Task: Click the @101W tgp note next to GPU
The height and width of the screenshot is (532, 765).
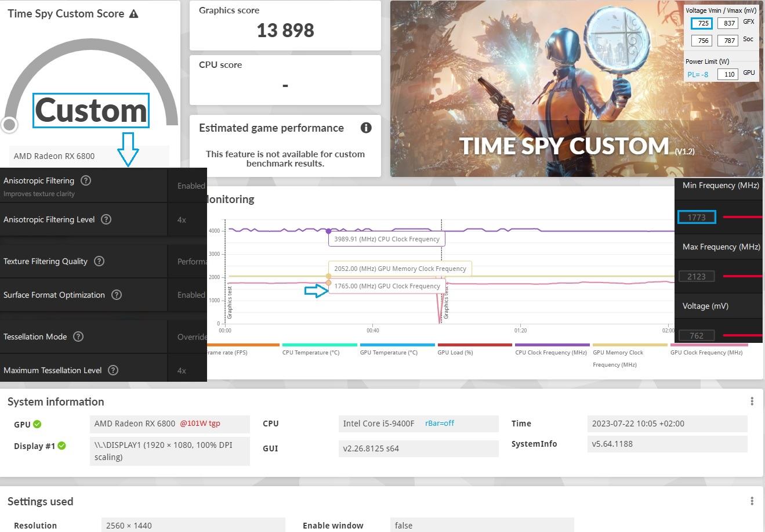Action: (200, 424)
